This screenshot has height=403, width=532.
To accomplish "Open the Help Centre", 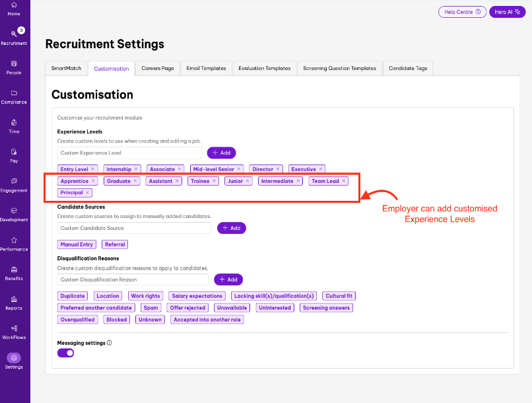I will (x=462, y=12).
